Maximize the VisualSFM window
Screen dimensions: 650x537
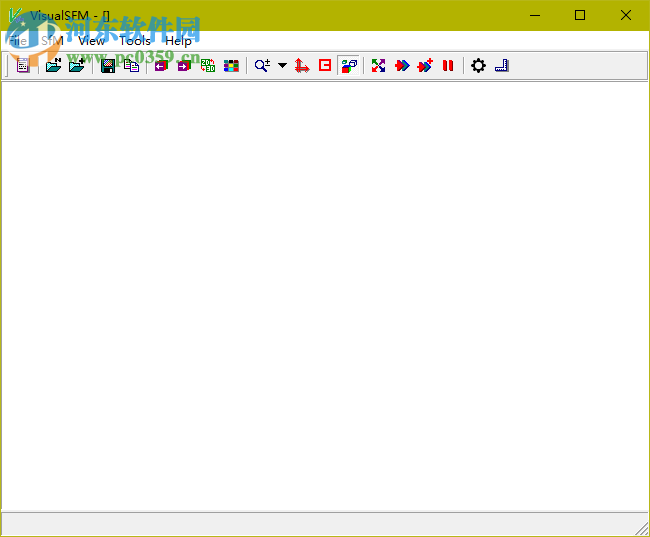coord(580,15)
